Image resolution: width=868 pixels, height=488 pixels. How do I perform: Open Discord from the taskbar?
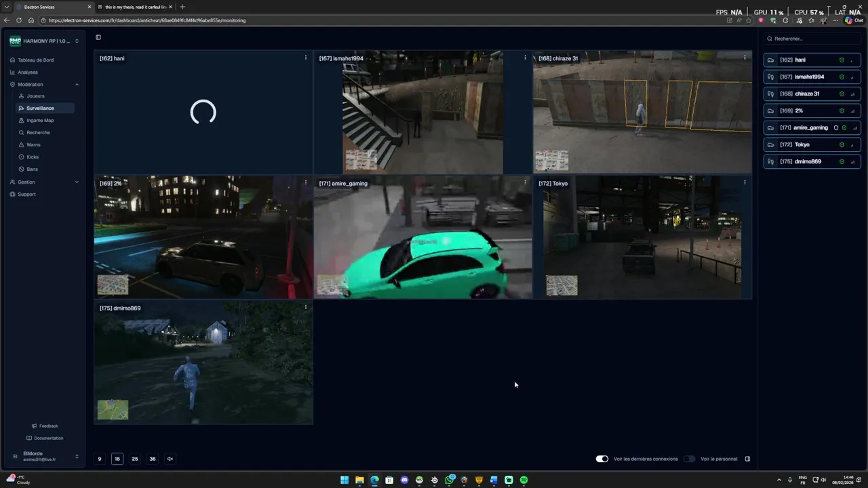(404, 480)
